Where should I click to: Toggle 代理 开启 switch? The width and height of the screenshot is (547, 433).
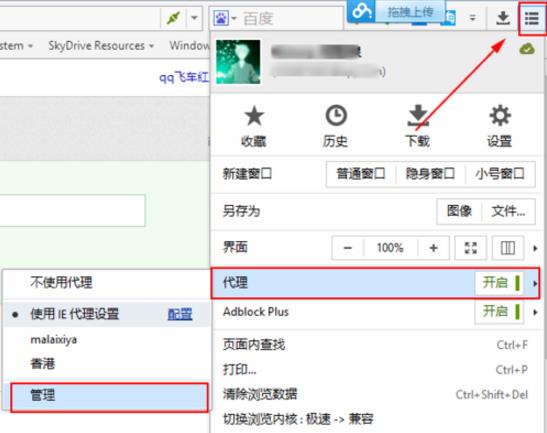point(500,283)
